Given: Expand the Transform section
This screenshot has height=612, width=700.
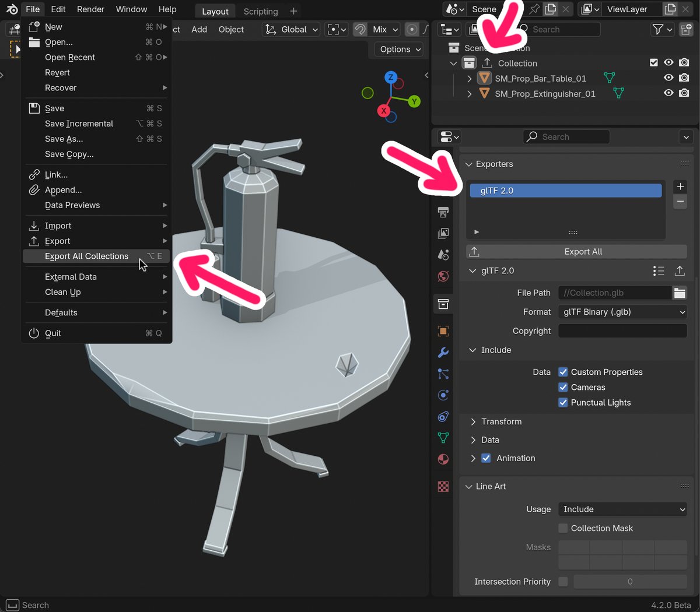Looking at the screenshot, I should coord(474,421).
